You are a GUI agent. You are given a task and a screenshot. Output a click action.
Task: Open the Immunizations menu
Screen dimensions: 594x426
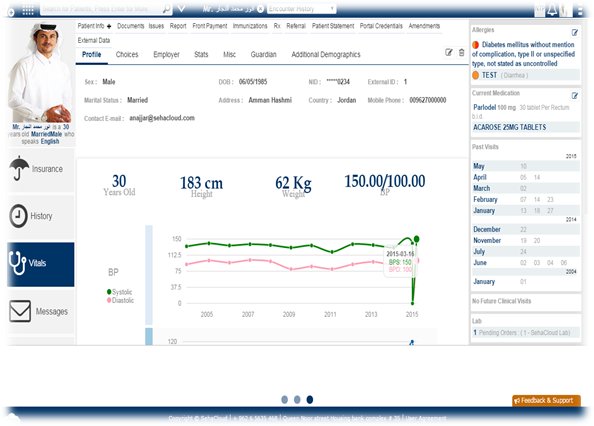[x=250, y=26]
